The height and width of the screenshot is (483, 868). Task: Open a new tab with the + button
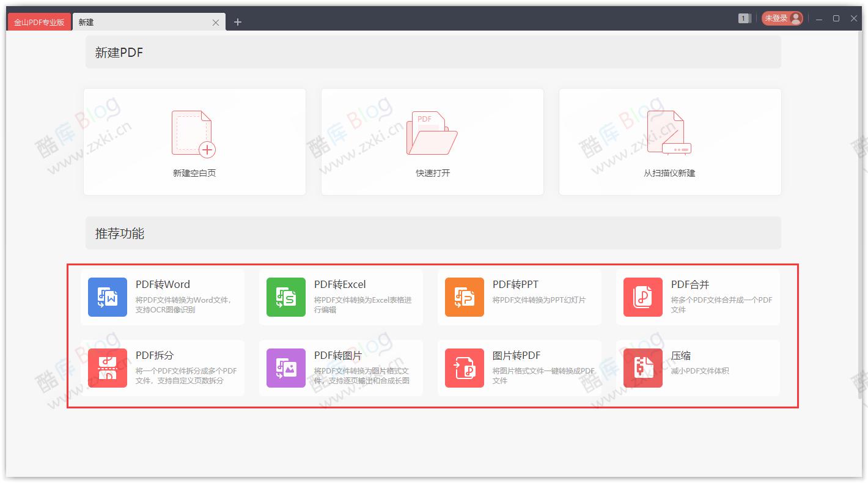click(237, 21)
